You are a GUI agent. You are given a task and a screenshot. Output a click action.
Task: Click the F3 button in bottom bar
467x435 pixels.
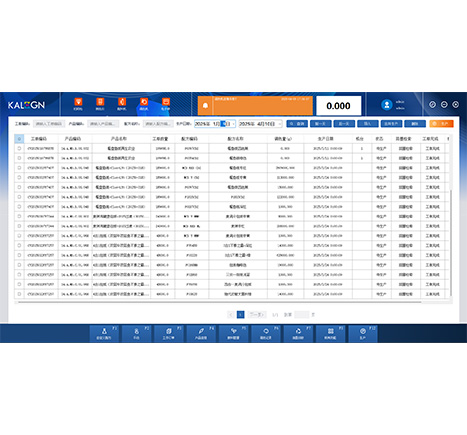(x=169, y=333)
